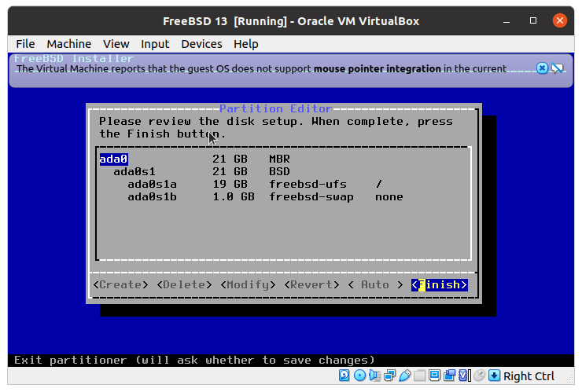Open the Machine menu
582x392 pixels.
click(x=68, y=44)
